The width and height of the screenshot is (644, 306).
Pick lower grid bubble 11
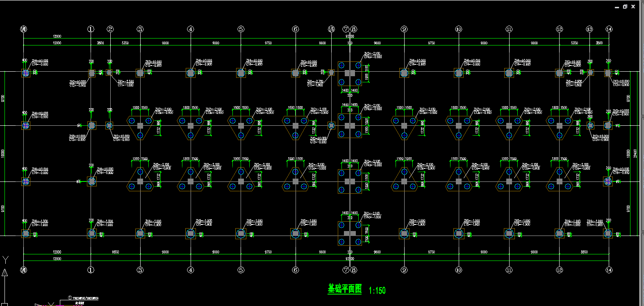coord(509,270)
